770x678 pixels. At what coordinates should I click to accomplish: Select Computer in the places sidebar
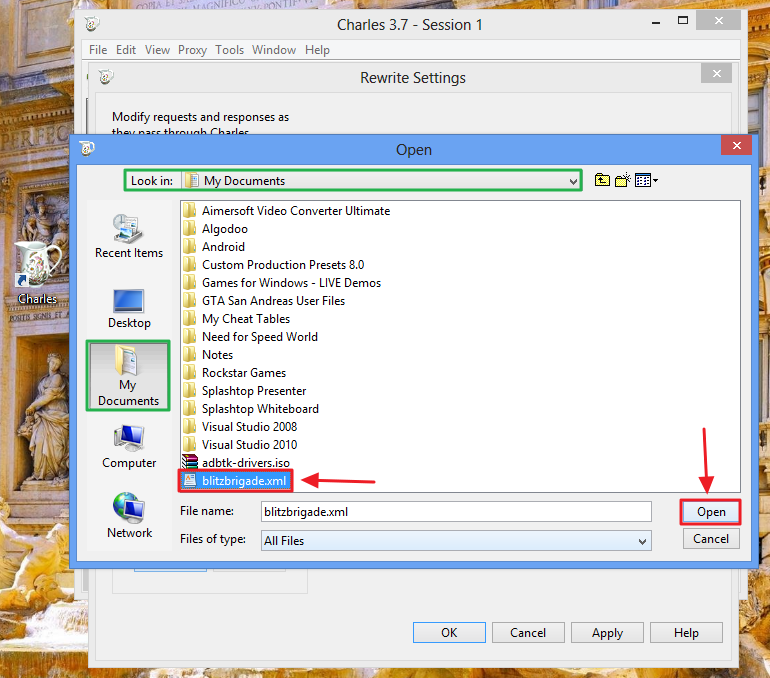coord(129,447)
